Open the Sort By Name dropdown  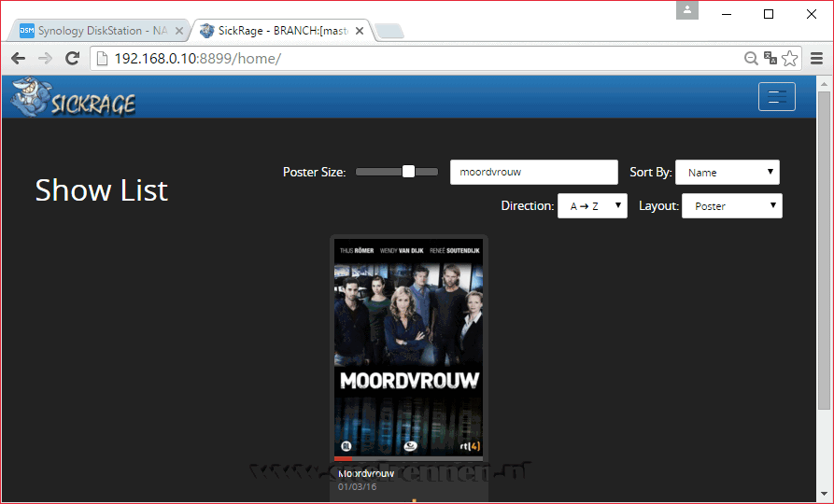pyautogui.click(x=728, y=173)
